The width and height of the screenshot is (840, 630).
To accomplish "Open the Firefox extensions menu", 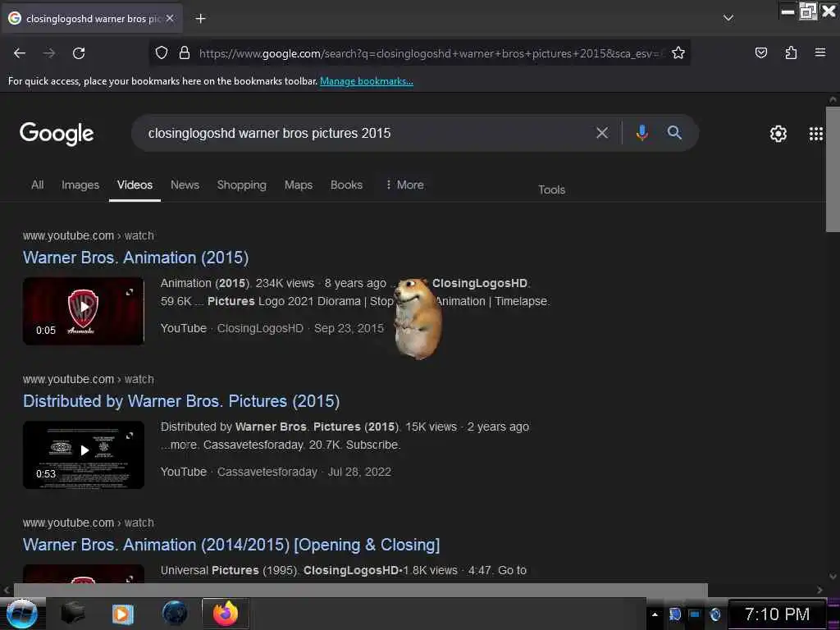I will [x=791, y=52].
